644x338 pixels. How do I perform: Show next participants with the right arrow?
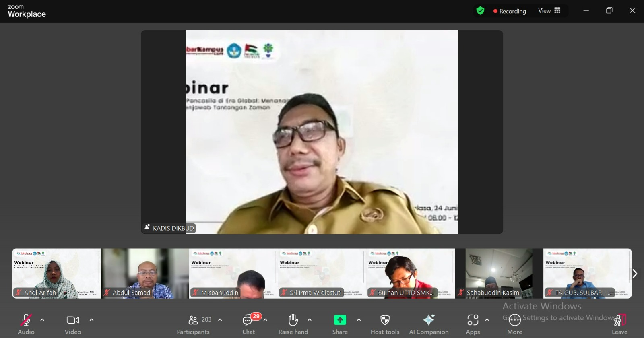(635, 274)
